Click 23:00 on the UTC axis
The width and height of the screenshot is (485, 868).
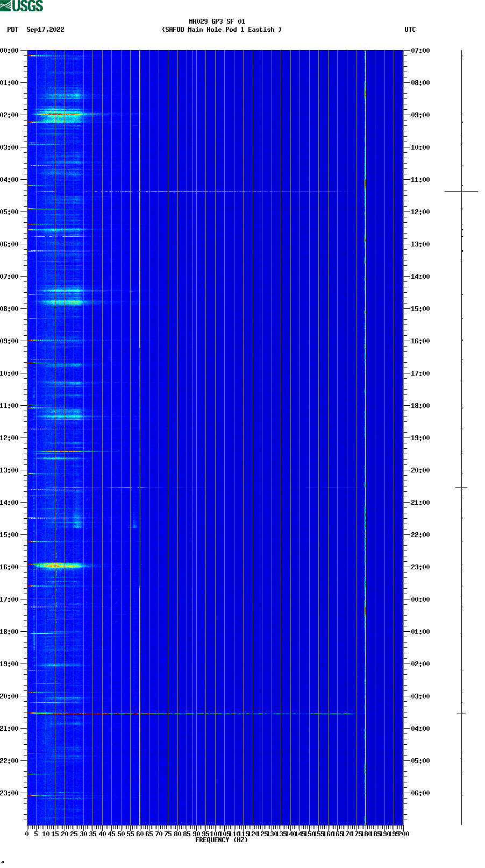[420, 567]
